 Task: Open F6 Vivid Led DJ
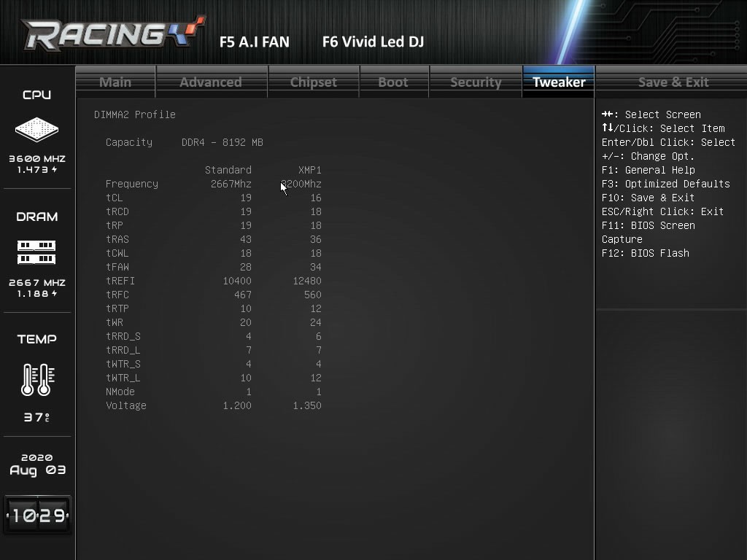click(373, 42)
